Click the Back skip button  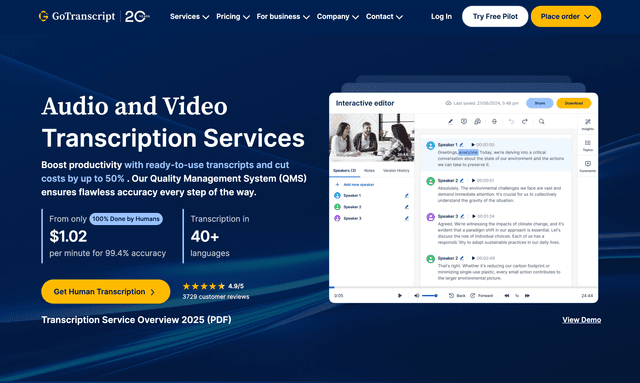(x=457, y=296)
